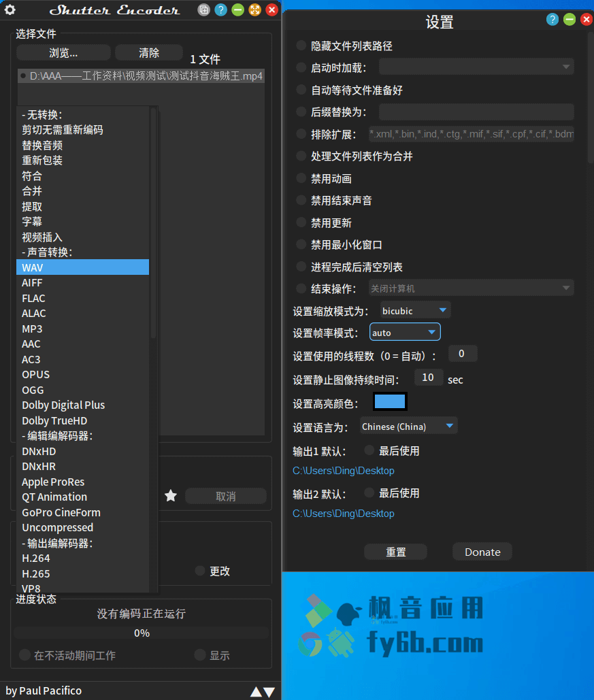The width and height of the screenshot is (594, 700).
Task: Open settings via the gear icon
Action: 10,10
